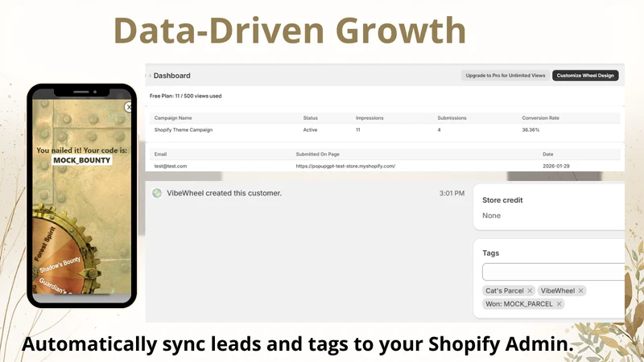This screenshot has height=362, width=644.
Task: Click the submissions value 4
Action: (439, 130)
